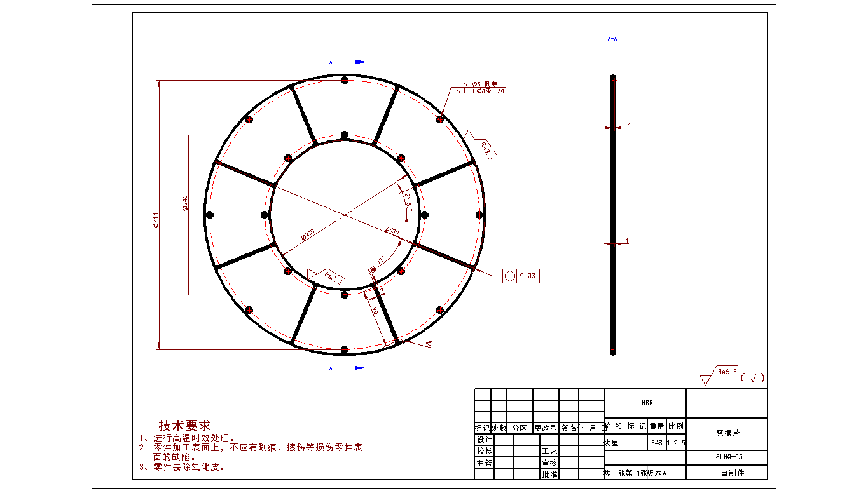Select the Ø430 diameter dimension text

391,231
